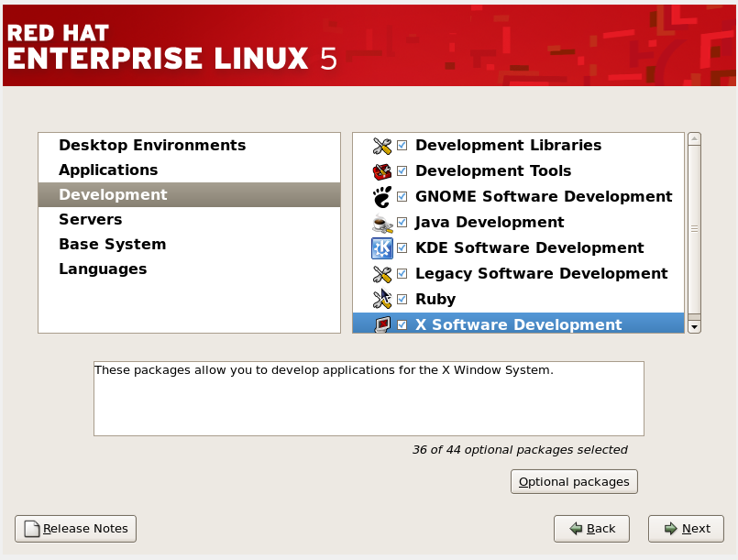The image size is (738, 560).
Task: Uncheck the X Software Development checkbox
Action: click(402, 324)
